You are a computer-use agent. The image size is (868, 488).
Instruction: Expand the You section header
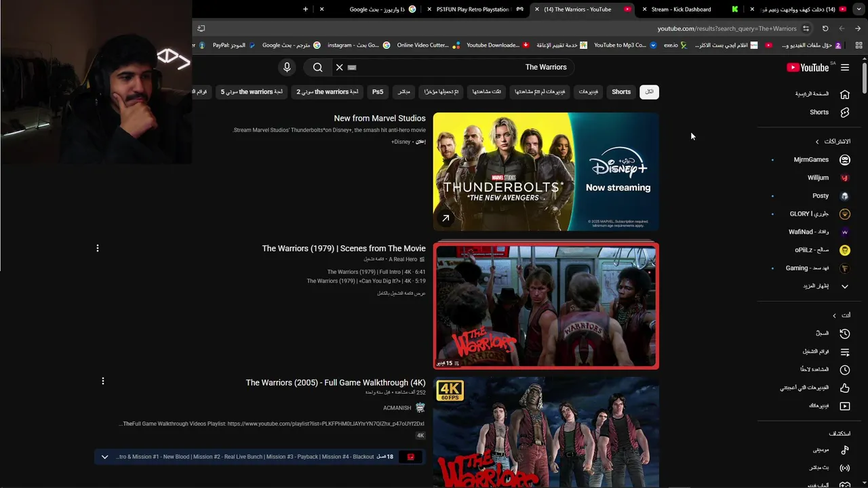(x=841, y=315)
